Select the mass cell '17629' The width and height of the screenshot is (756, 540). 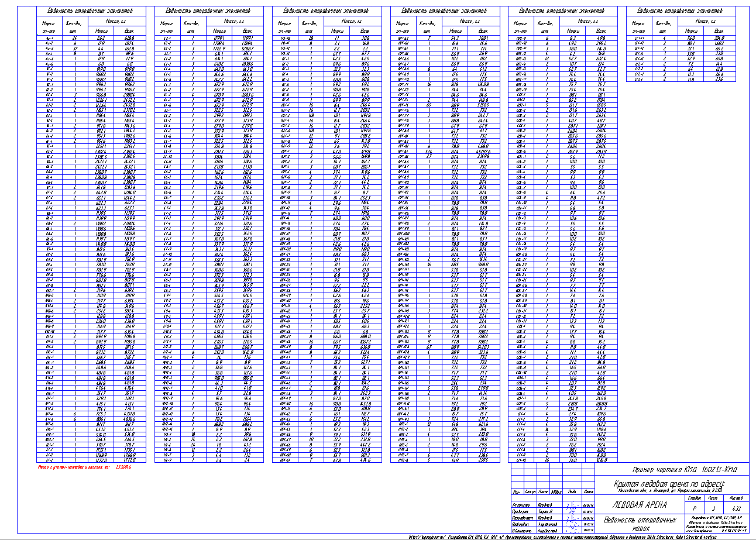coord(220,48)
